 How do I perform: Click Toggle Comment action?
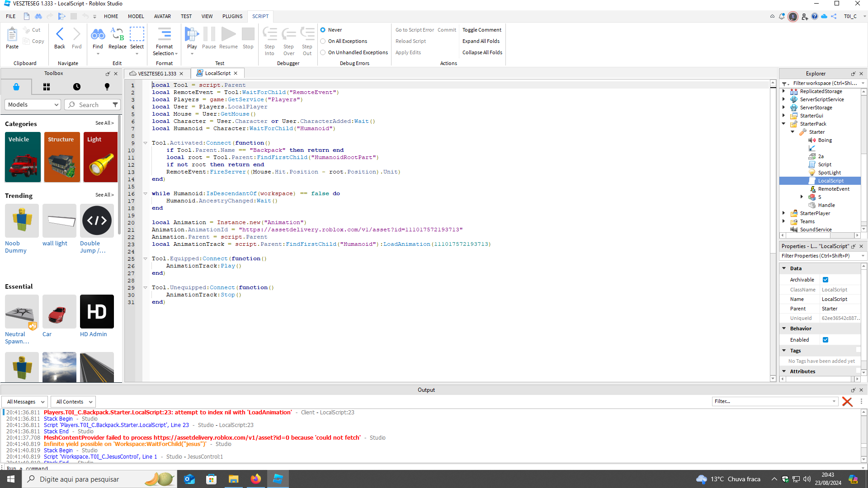pos(481,30)
